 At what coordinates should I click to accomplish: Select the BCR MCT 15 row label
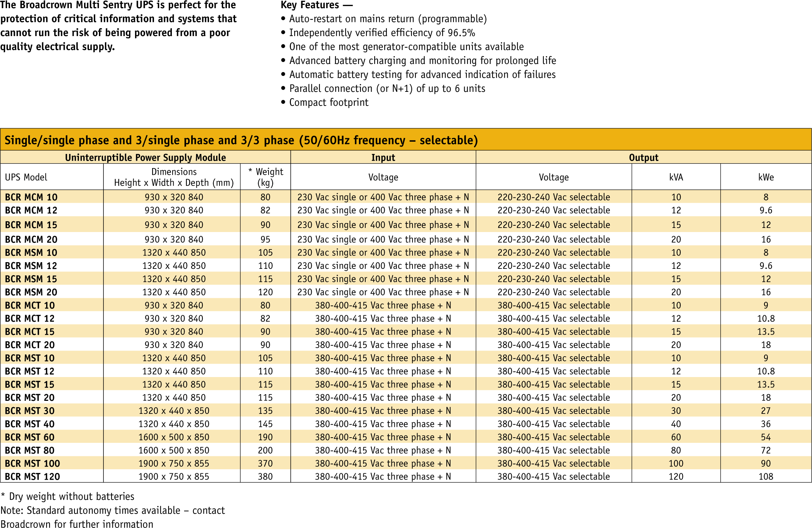pos(30,332)
